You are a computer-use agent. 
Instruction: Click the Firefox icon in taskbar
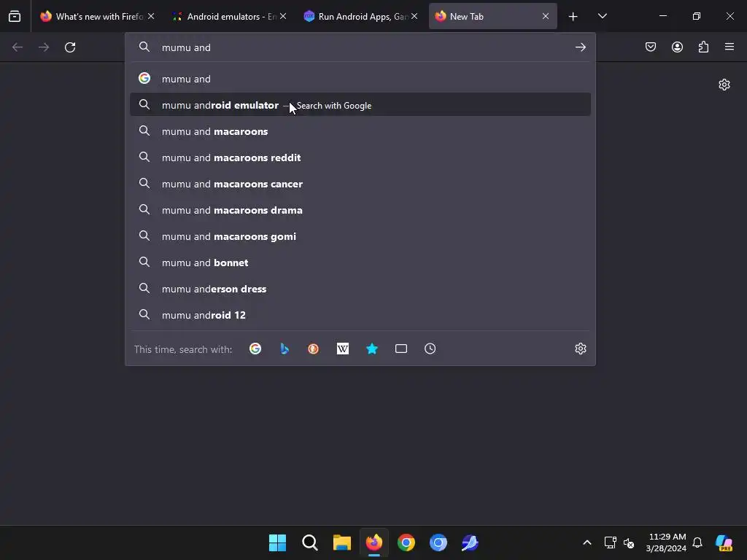[374, 542]
